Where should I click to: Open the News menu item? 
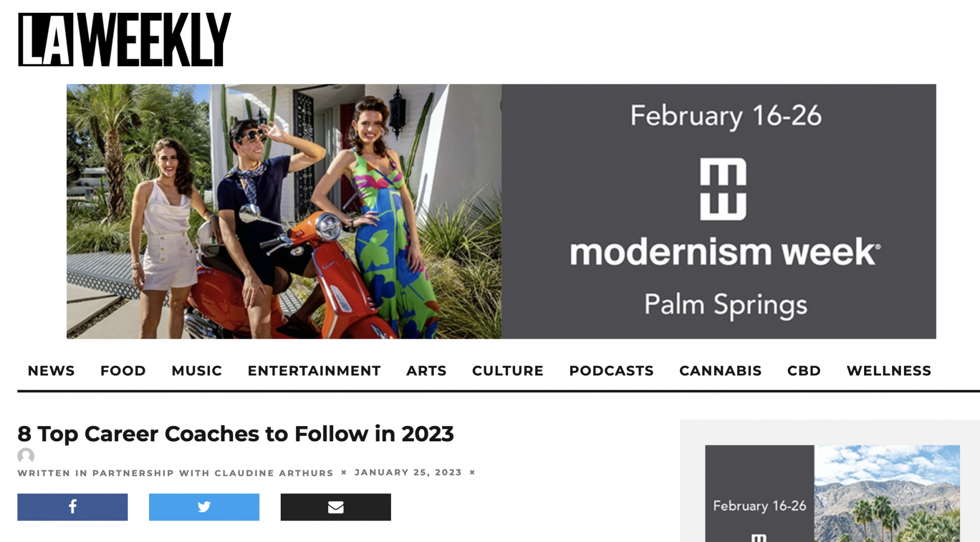pyautogui.click(x=51, y=371)
